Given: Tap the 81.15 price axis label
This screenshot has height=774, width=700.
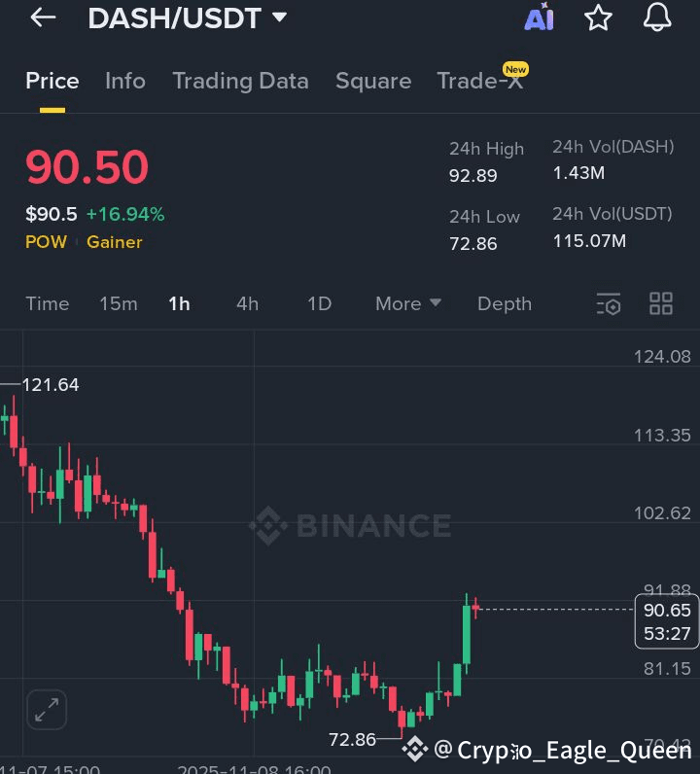Looking at the screenshot, I should (x=667, y=669).
